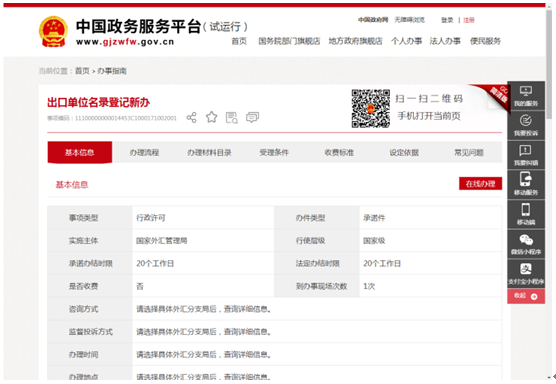The image size is (556, 384).
Task: Open the document search icon
Action: click(232, 117)
